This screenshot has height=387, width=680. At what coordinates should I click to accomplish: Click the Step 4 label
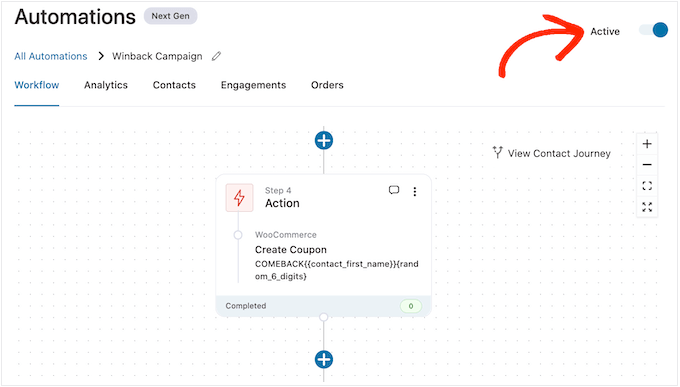[x=278, y=190]
